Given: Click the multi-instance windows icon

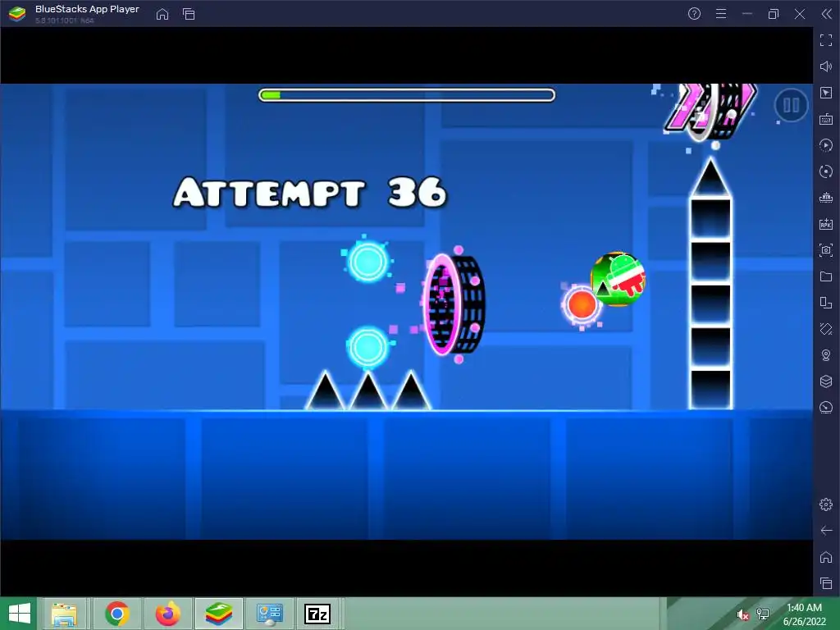Looking at the screenshot, I should pos(826,303).
